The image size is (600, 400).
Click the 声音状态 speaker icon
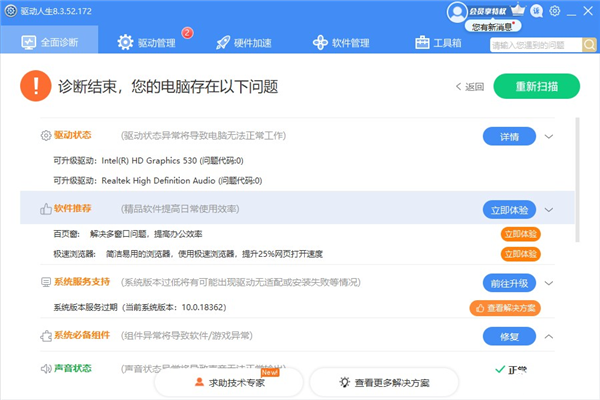point(46,369)
